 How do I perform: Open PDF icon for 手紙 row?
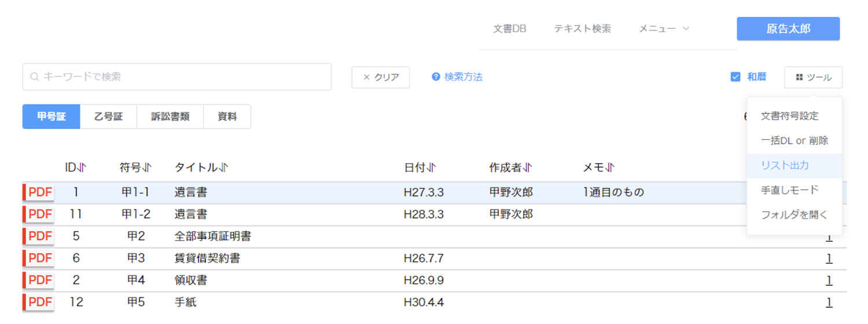[39, 303]
